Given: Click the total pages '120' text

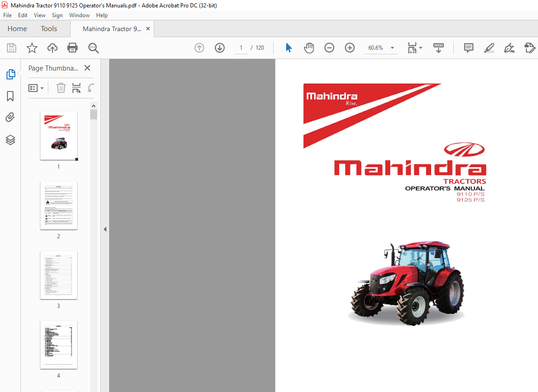Looking at the screenshot, I should [x=260, y=48].
